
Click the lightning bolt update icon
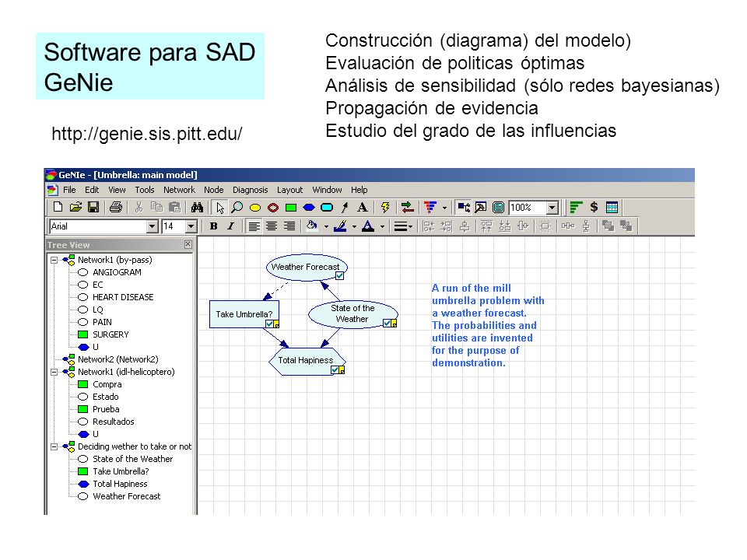[385, 207]
